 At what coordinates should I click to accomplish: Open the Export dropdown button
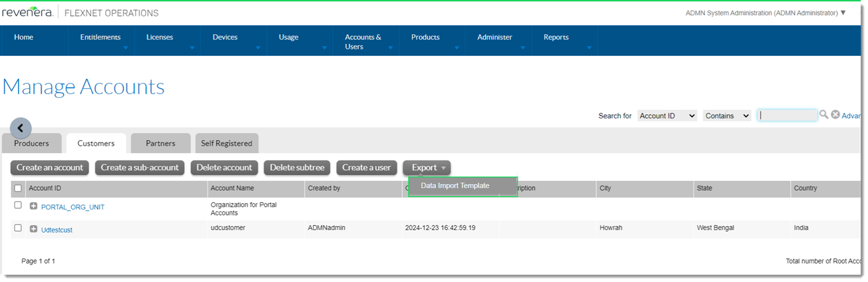pyautogui.click(x=427, y=167)
